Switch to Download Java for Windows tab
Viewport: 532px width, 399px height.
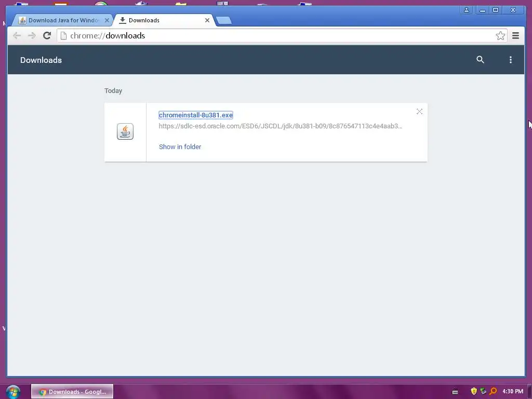[63, 20]
